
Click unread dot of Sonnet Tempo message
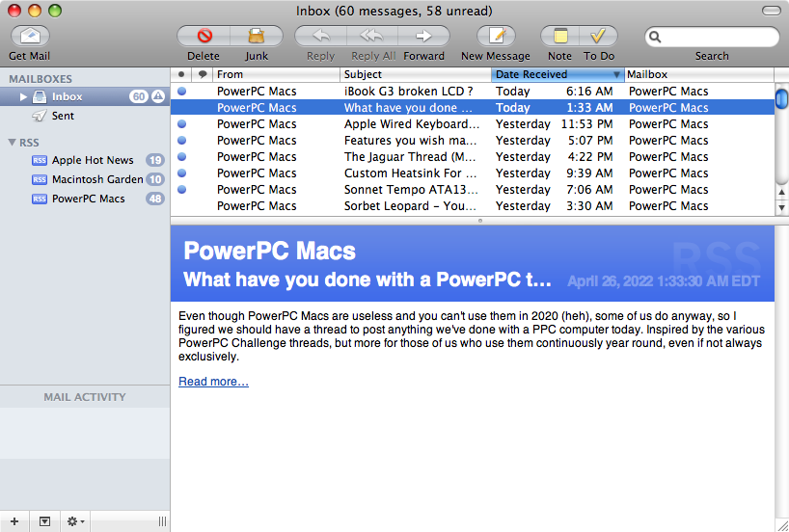[181, 190]
